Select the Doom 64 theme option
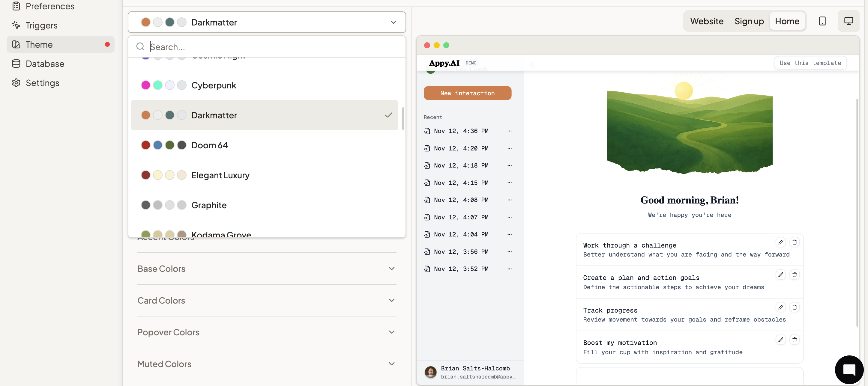The image size is (868, 386). pyautogui.click(x=209, y=145)
